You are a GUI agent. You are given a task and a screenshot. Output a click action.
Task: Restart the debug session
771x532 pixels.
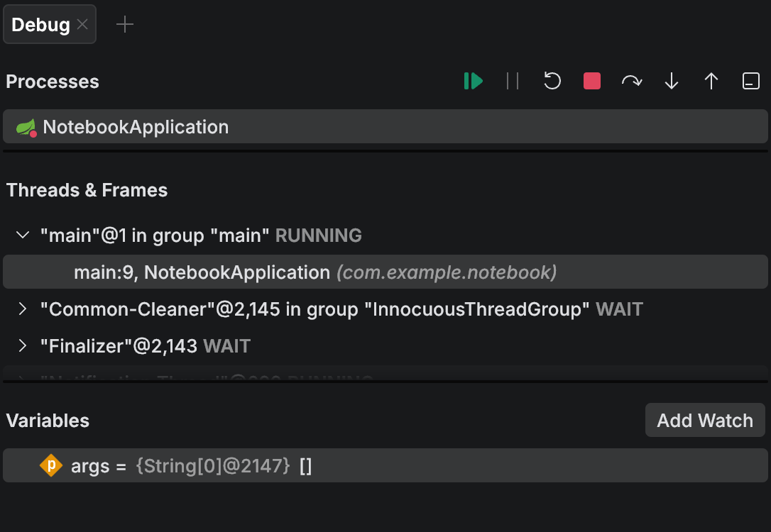(552, 81)
